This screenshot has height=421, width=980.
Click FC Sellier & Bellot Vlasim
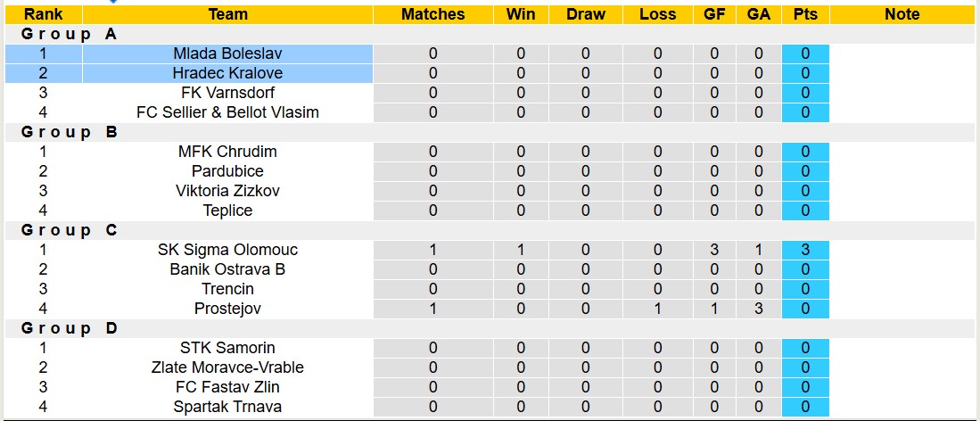227,112
